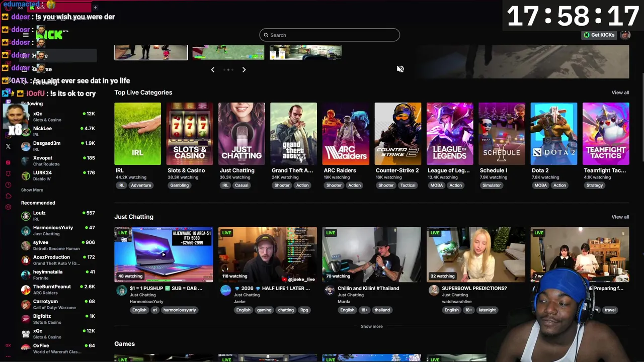The width and height of the screenshot is (644, 362).
Task: Select the Adventure tag under IRL
Action: tap(141, 185)
